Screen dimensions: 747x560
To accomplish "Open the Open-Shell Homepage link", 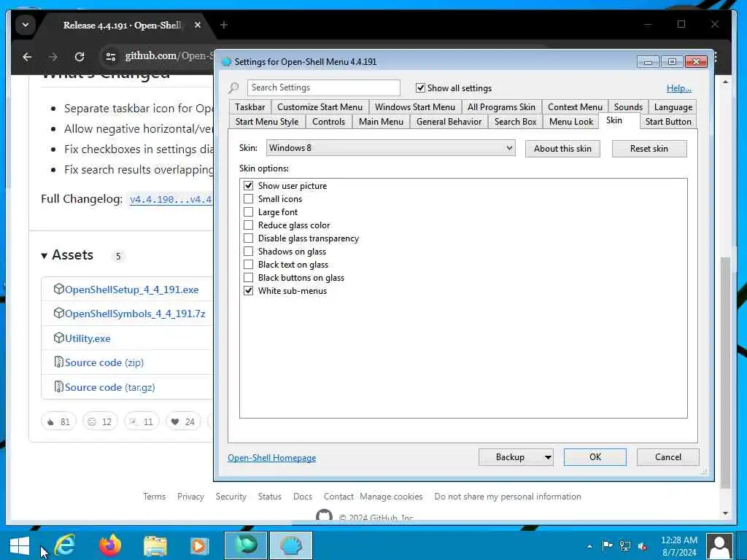I will click(271, 458).
